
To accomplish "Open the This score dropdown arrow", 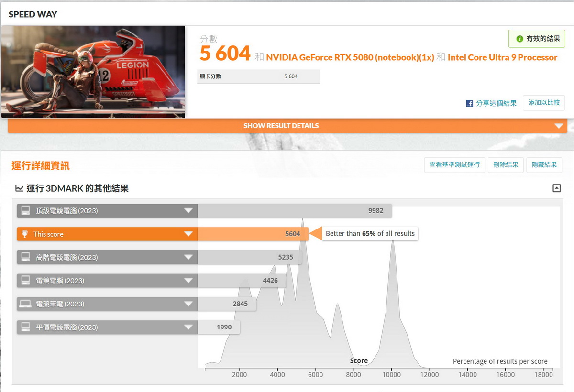I will coord(188,234).
